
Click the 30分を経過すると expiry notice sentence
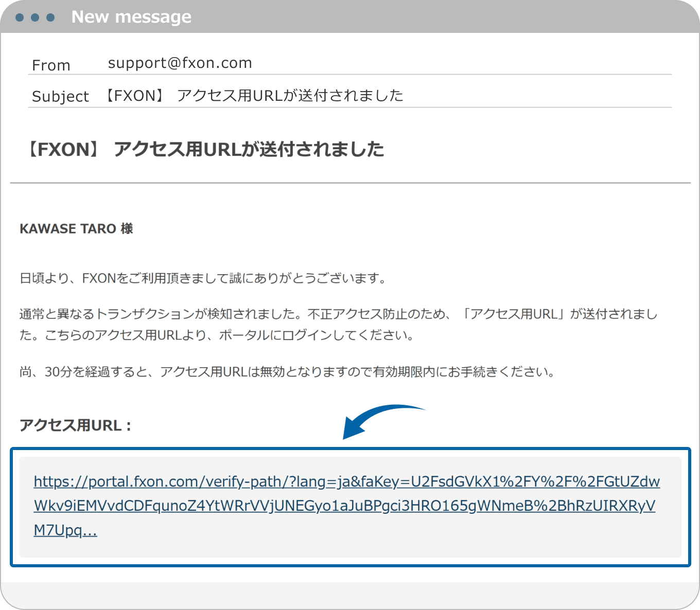[x=288, y=371]
